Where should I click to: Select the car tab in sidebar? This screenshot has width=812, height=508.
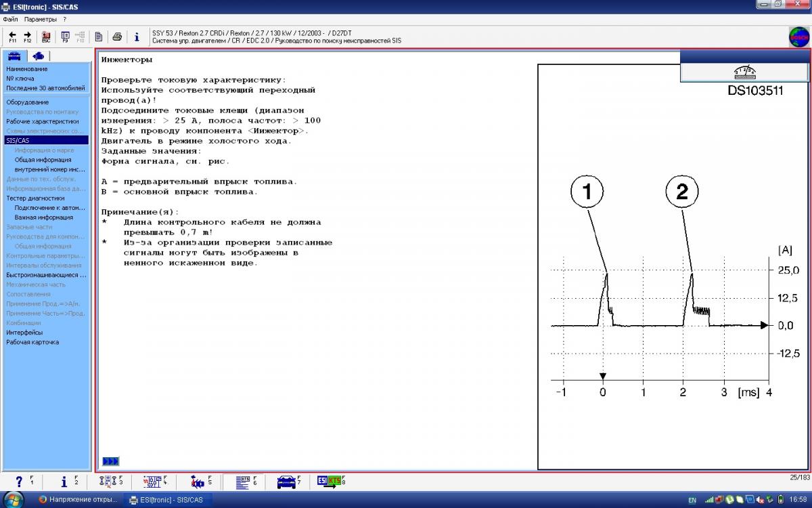14,56
